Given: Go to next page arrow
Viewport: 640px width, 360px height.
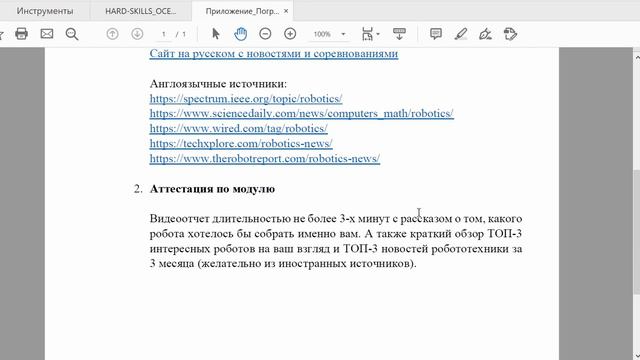Looking at the screenshot, I should [x=137, y=34].
